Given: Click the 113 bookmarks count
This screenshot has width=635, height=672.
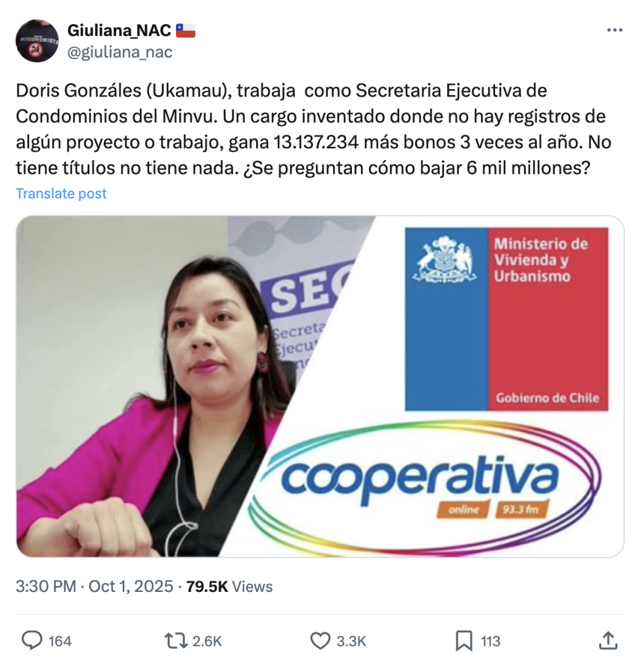Looking at the screenshot, I should tap(491, 641).
